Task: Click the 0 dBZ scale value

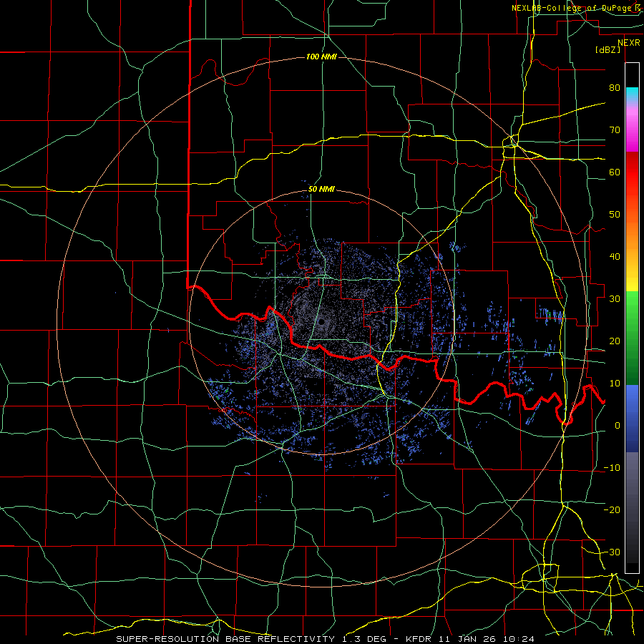Action: pos(618,426)
